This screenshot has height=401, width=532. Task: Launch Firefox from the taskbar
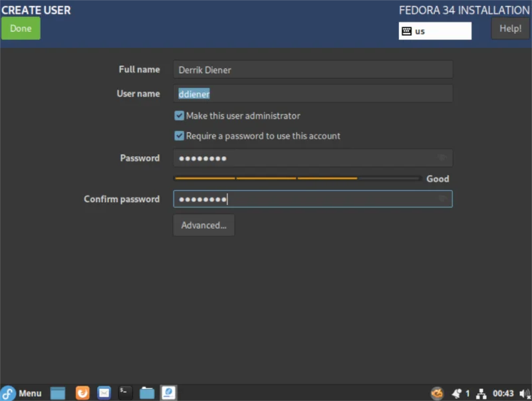82,393
